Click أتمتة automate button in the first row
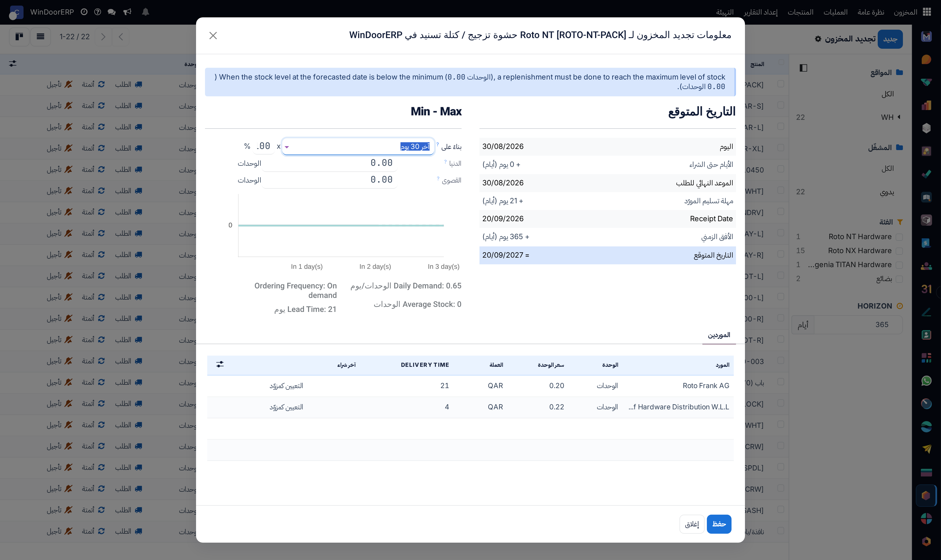 tap(93, 84)
